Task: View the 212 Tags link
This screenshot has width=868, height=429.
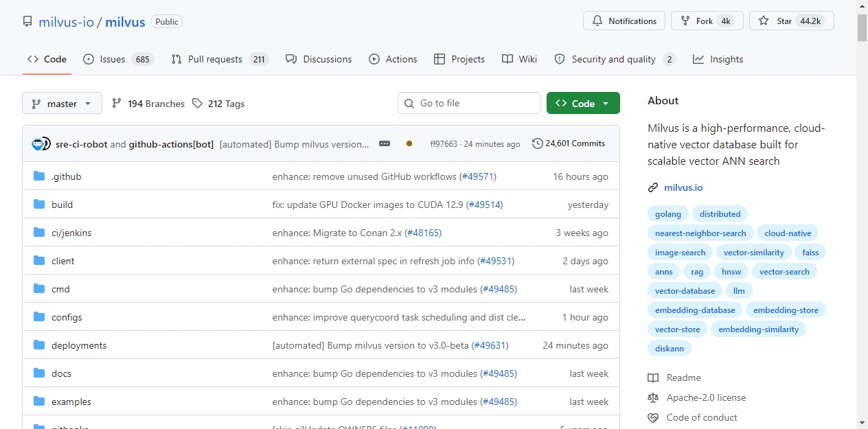Action: [x=218, y=104]
